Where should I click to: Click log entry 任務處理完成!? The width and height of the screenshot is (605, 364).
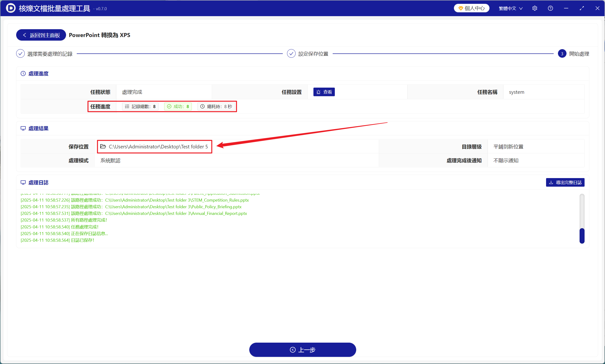click(x=60, y=227)
